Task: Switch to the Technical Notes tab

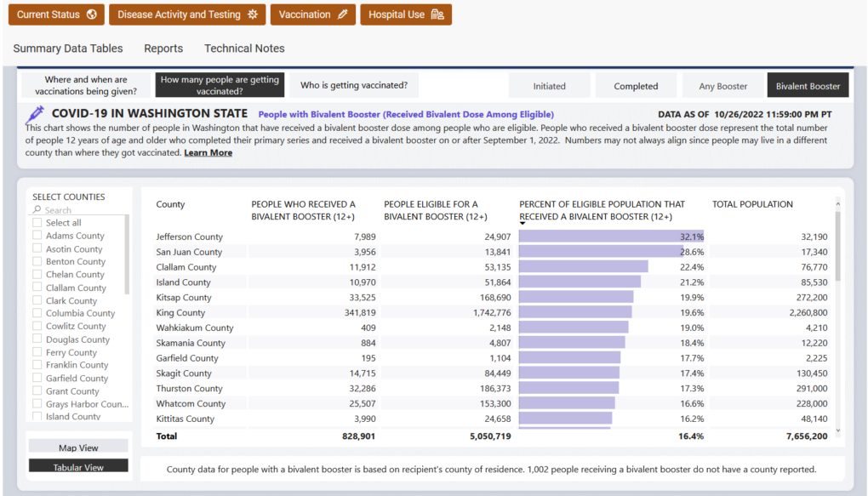Action: (x=244, y=48)
